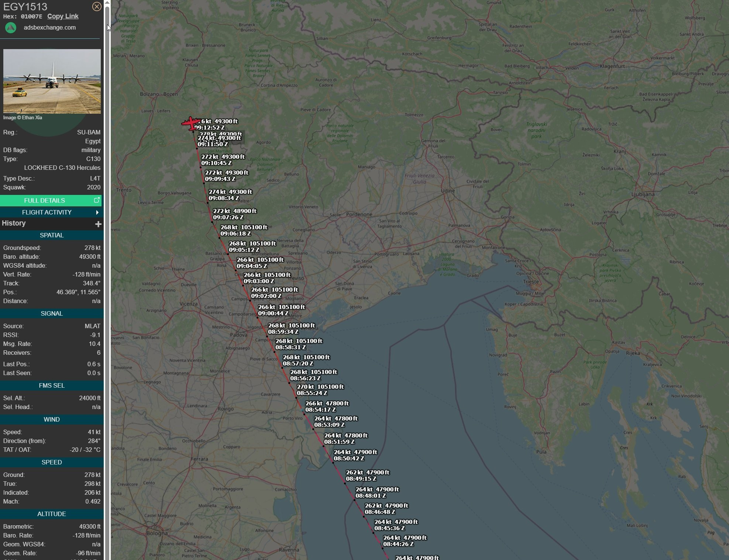Click the Hex code 01007E
Image resolution: width=729 pixels, height=560 pixels.
pos(31,16)
